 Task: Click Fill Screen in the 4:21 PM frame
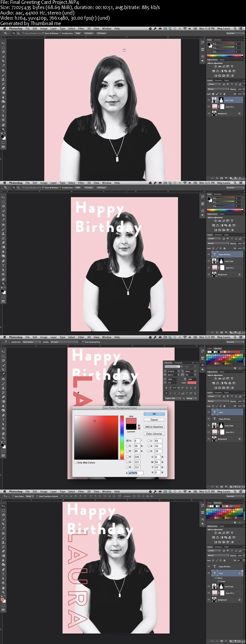coord(101,187)
